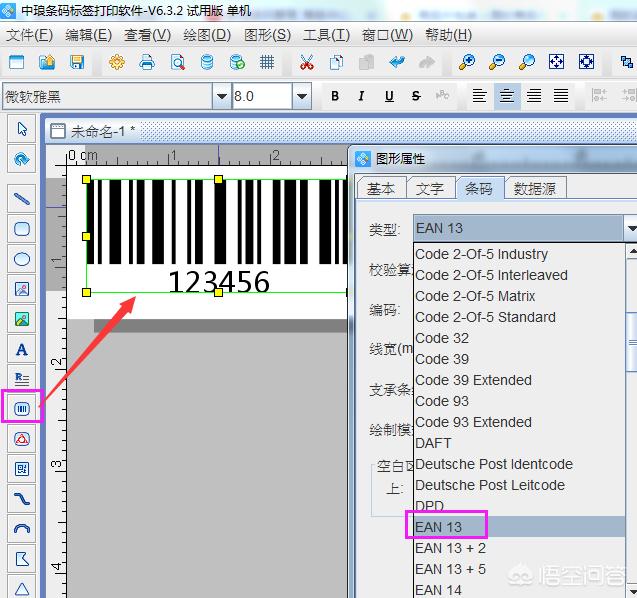Click the database with checkmark icon
Viewport: 637px width, 598px height.
[x=237, y=62]
